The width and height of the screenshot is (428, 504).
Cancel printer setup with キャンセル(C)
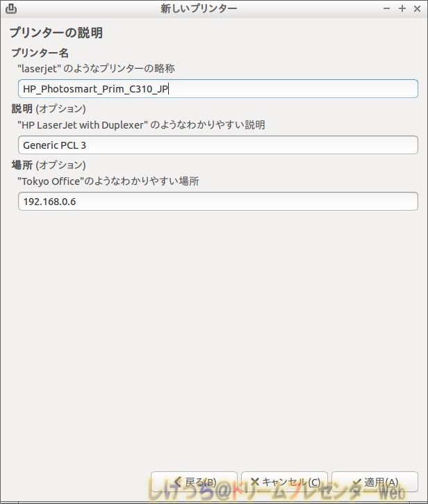[284, 482]
